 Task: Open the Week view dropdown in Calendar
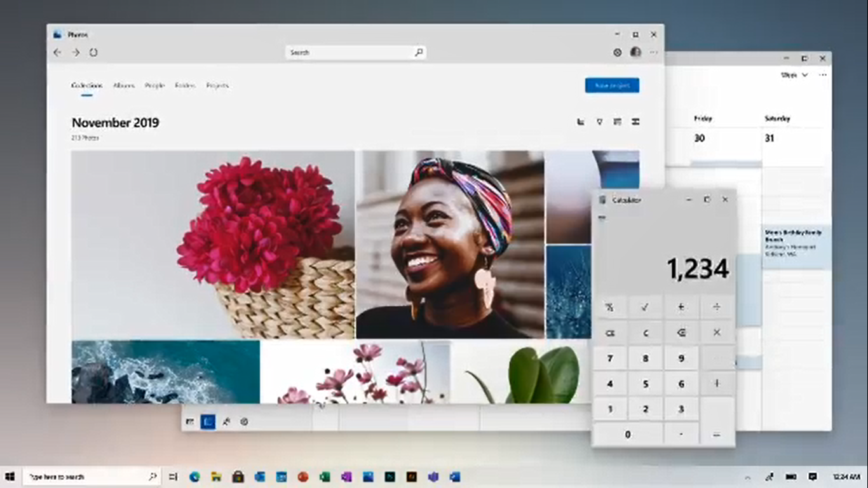click(x=796, y=74)
